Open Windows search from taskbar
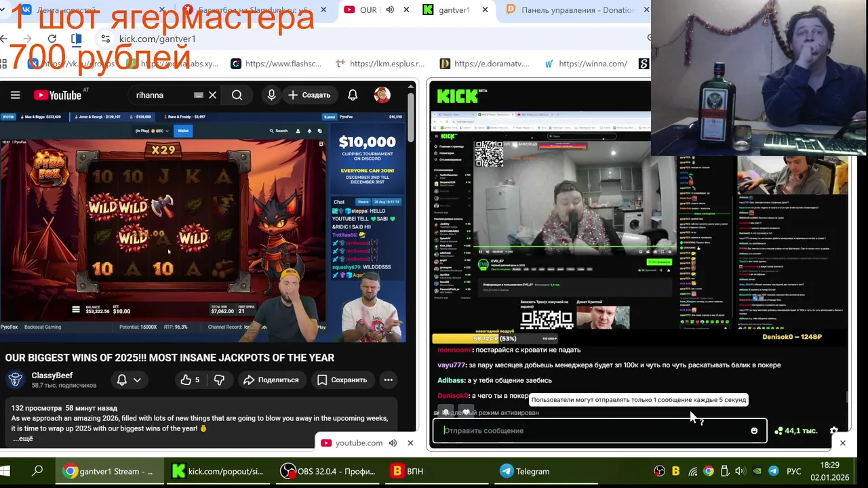Screen dimensions: 868x488 pos(38,471)
